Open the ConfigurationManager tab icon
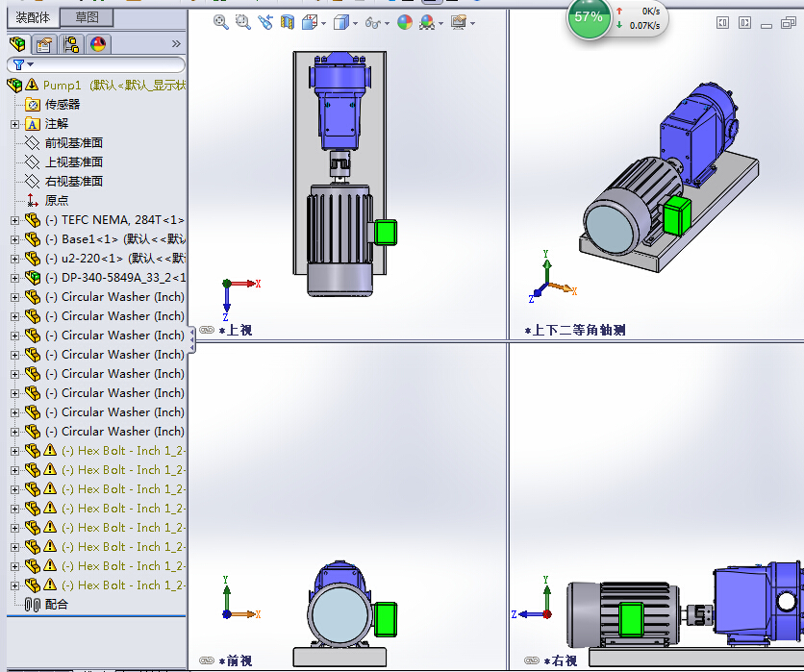 coord(71,44)
